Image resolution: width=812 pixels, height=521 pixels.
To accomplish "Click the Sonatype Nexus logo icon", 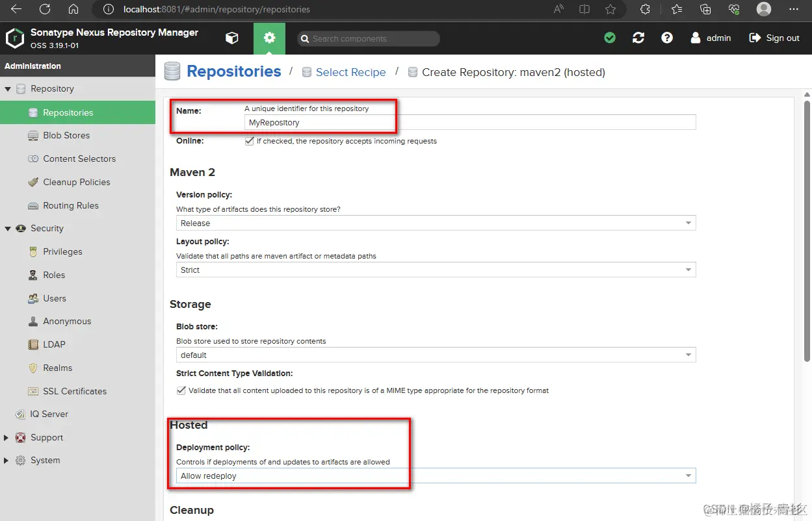I will click(x=14, y=38).
